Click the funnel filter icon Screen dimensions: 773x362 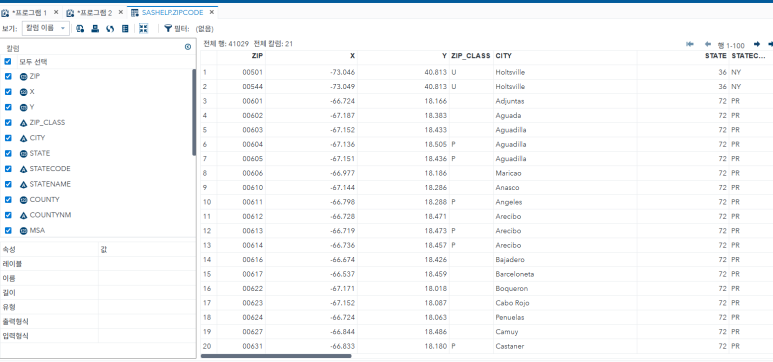(168, 29)
